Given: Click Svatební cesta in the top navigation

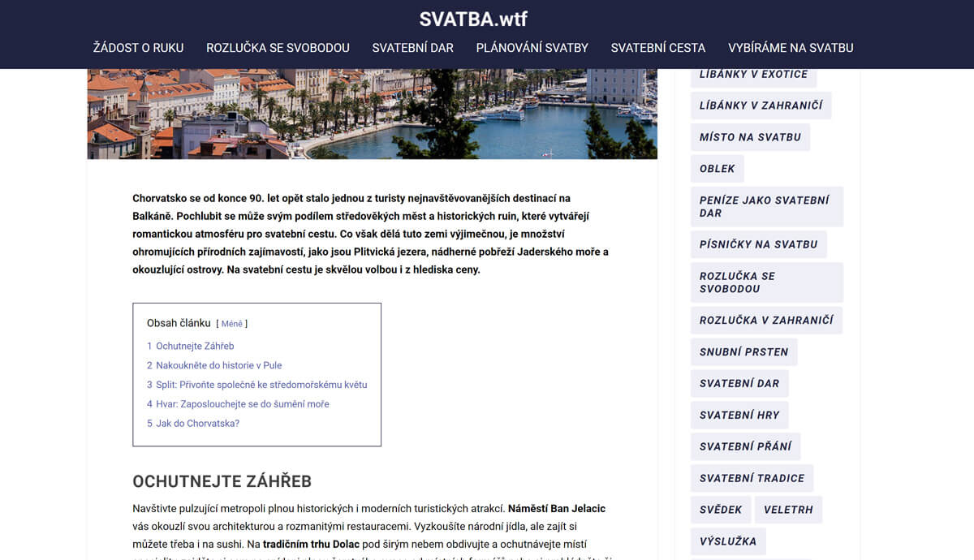Looking at the screenshot, I should click(657, 48).
